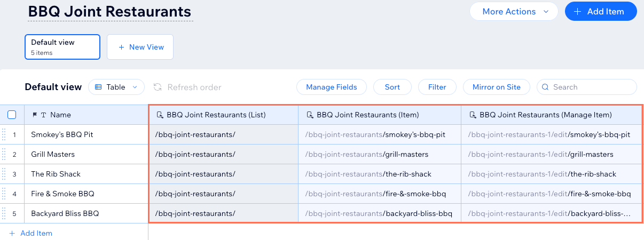The height and width of the screenshot is (240, 644).
Task: Select the Default view tab with 5 items
Action: [62, 46]
